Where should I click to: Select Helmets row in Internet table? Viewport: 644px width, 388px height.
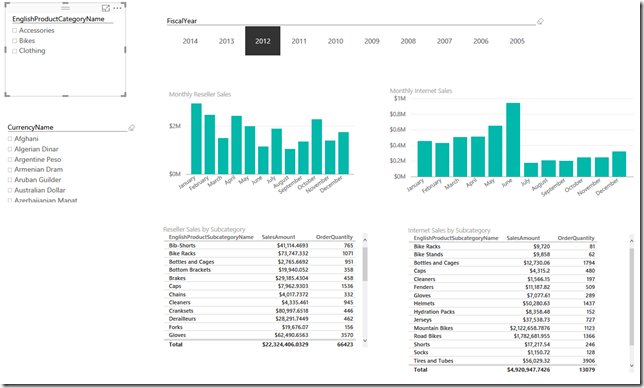pyautogui.click(x=504, y=303)
